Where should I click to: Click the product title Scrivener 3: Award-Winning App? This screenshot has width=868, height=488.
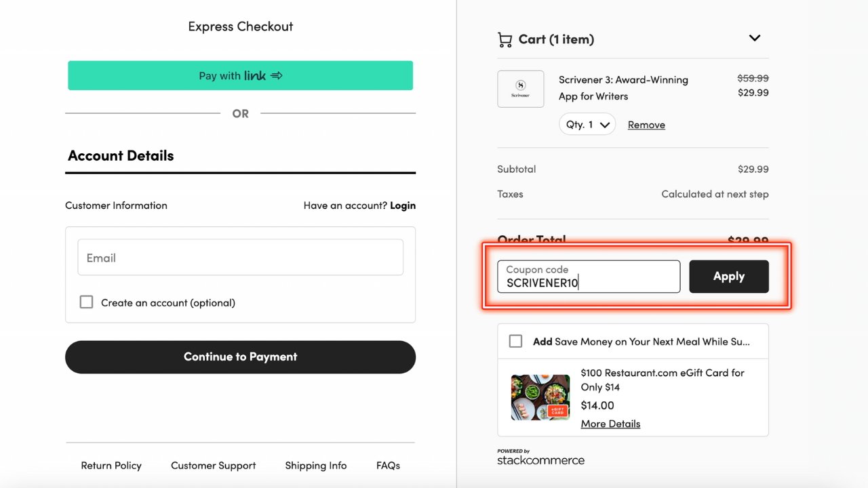[623, 88]
